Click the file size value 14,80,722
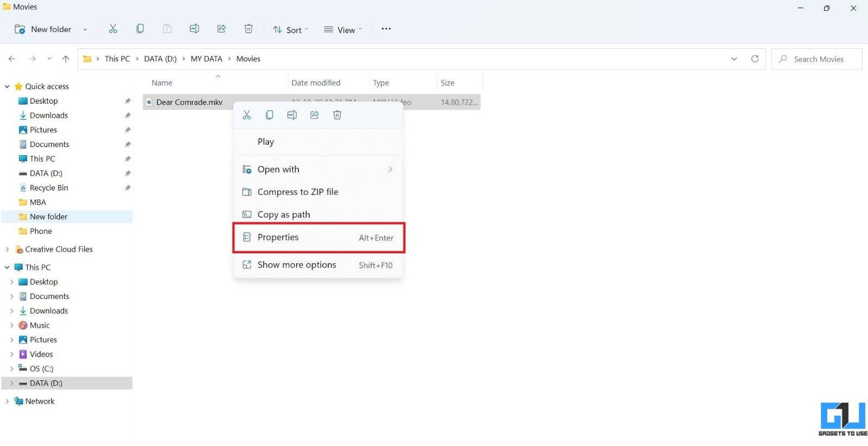 [459, 102]
